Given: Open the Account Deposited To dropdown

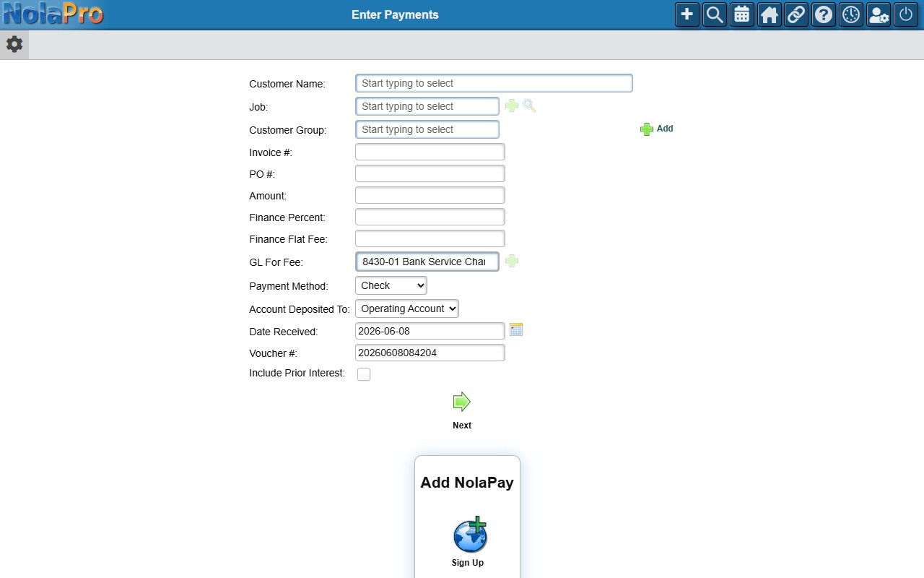Looking at the screenshot, I should (x=407, y=309).
